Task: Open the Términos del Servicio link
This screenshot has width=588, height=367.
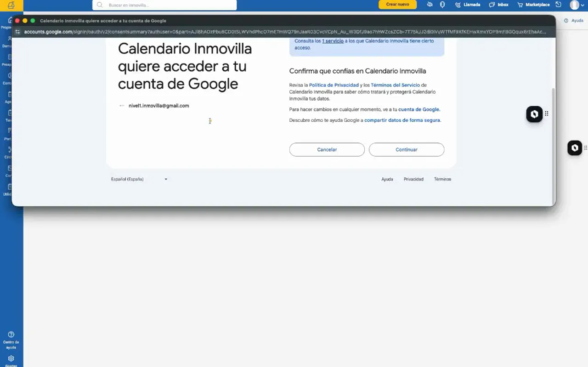Action: (395, 85)
